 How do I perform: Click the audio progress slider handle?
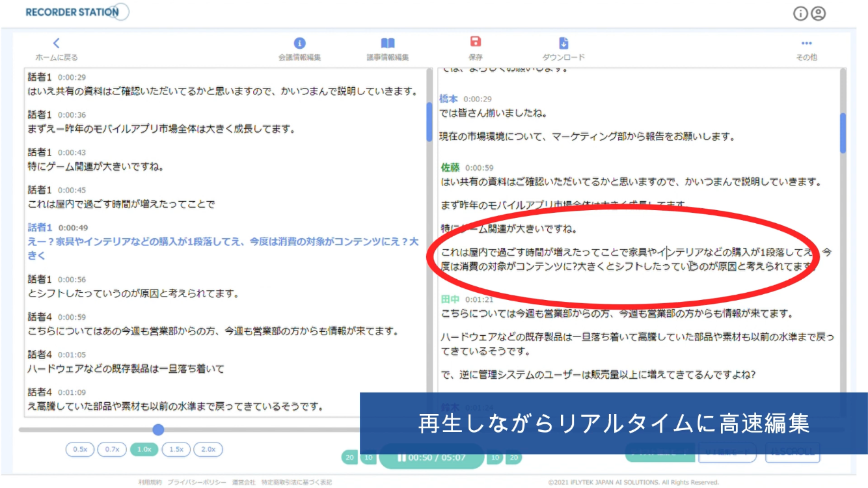coord(158,429)
